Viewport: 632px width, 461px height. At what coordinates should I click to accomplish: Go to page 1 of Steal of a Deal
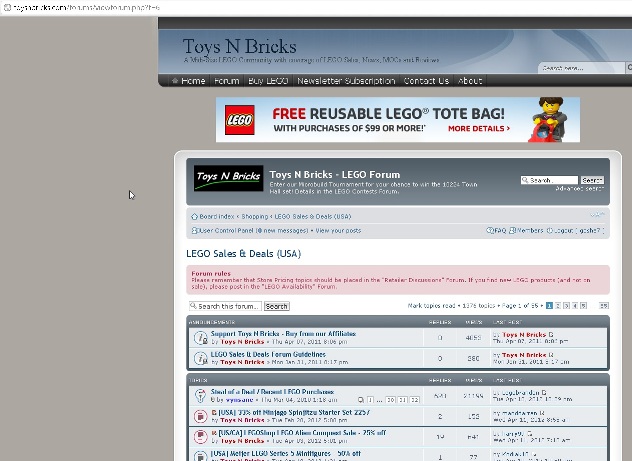(370, 400)
